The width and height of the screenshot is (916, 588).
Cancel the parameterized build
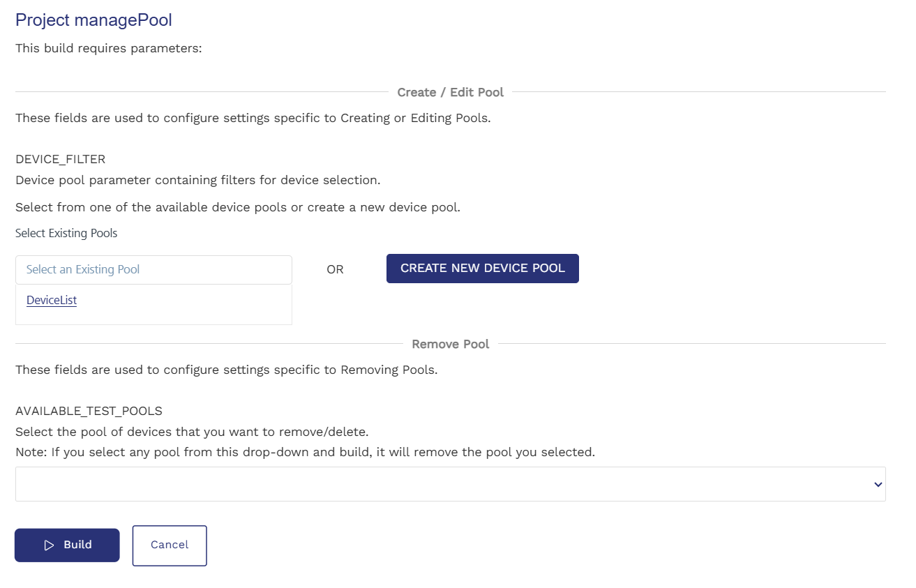pos(170,545)
